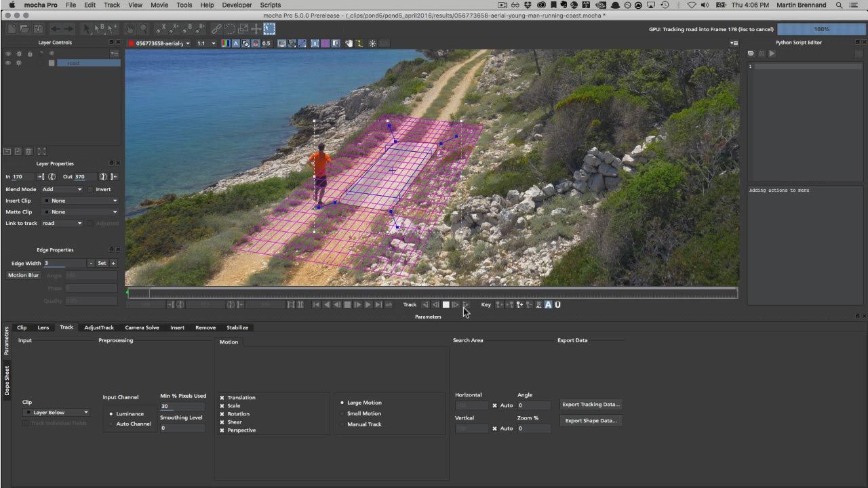Switch to the Camera Solve tab

142,327
